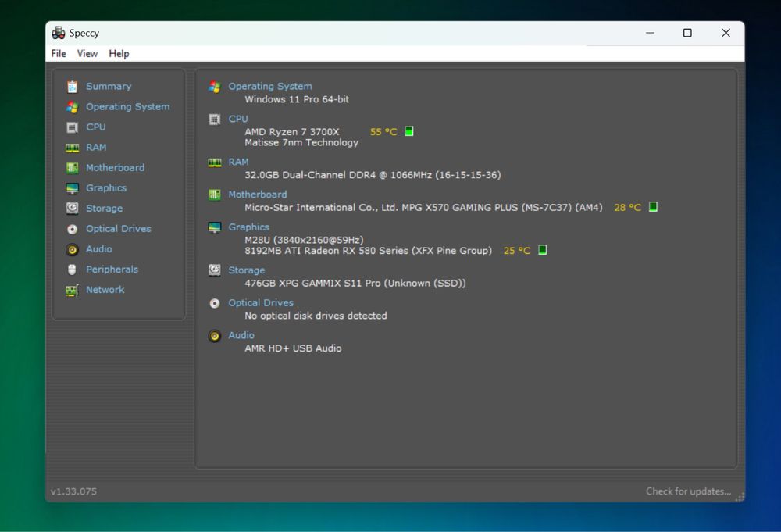Click the Matisse 7nm Technology text
This screenshot has height=532, width=781.
tap(301, 142)
